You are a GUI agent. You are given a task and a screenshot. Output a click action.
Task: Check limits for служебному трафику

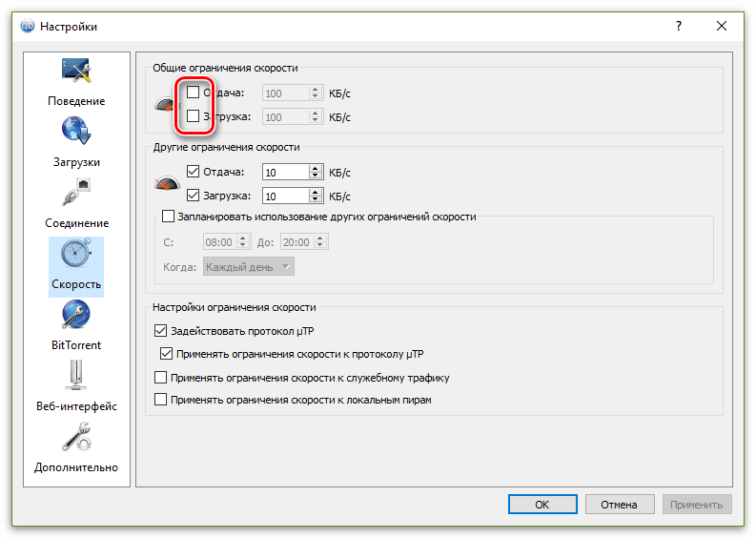coord(160,378)
